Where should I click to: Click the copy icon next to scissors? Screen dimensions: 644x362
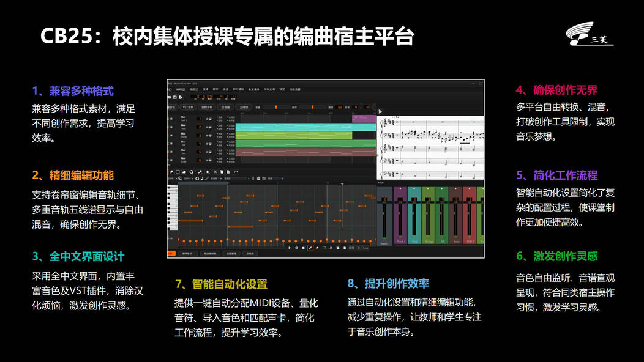click(x=222, y=172)
